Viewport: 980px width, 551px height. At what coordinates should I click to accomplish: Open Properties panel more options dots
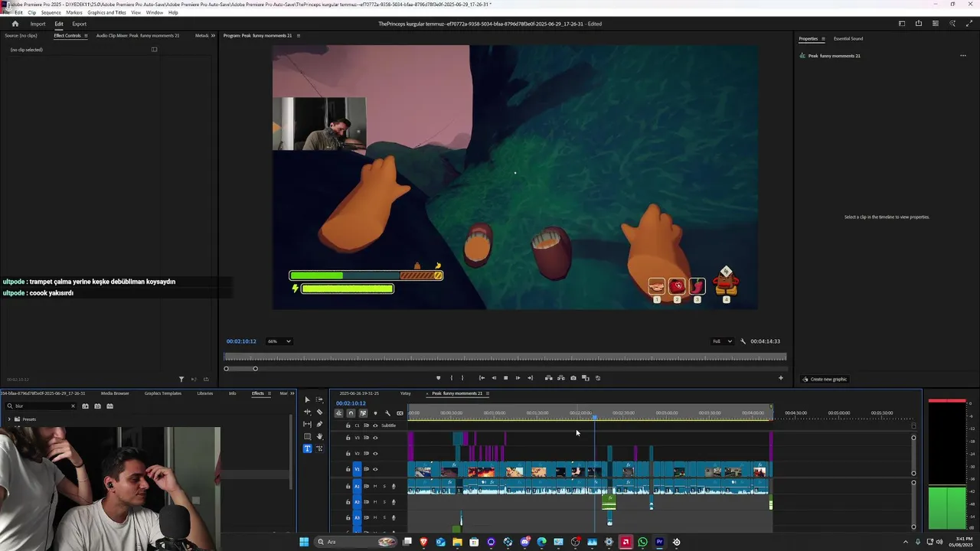[x=963, y=56]
